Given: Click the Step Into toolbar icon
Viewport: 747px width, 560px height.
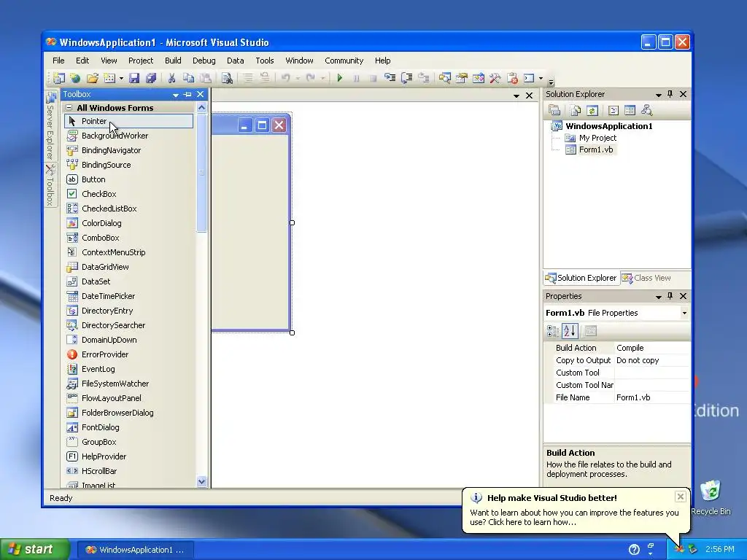Looking at the screenshot, I should click(x=390, y=77).
